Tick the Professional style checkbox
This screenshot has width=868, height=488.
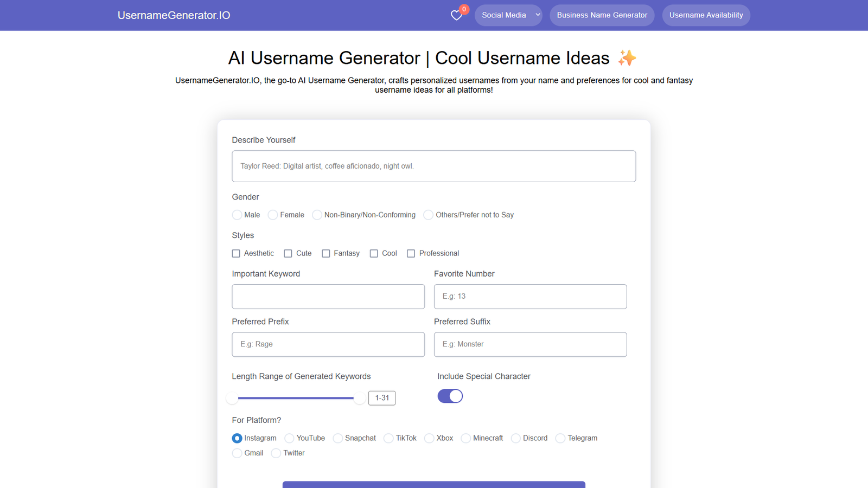[411, 253]
